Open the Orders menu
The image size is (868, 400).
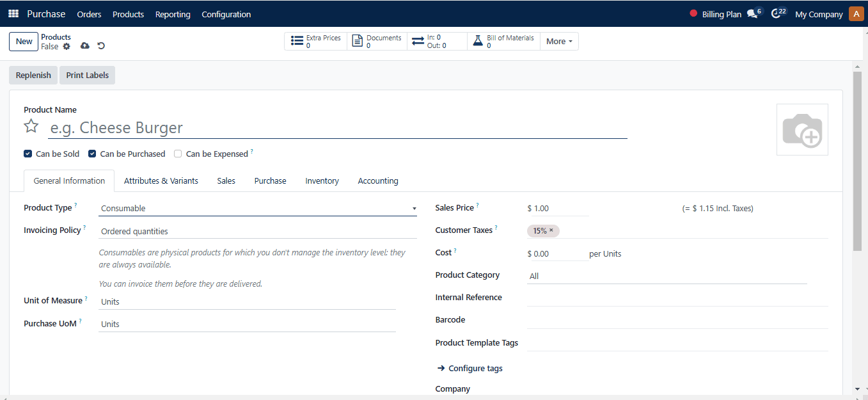pos(89,14)
